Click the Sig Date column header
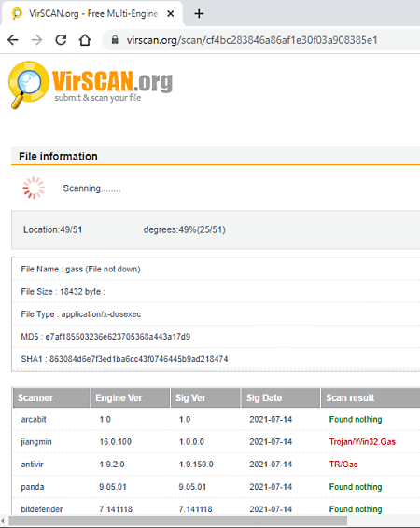The width and height of the screenshot is (420, 528). pos(281,397)
